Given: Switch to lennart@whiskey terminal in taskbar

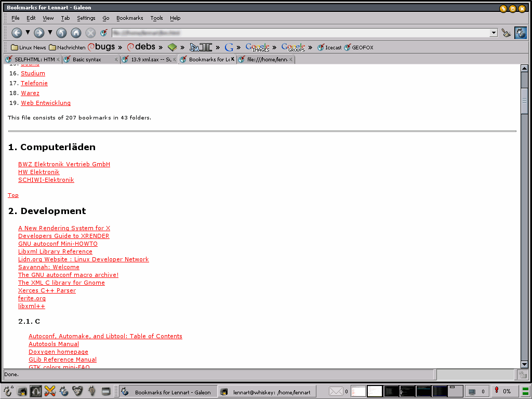Looking at the screenshot, I should pos(267,392).
